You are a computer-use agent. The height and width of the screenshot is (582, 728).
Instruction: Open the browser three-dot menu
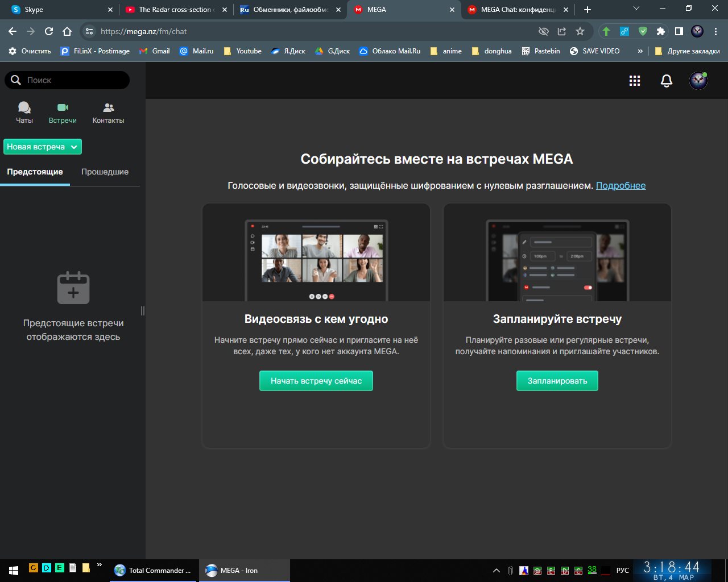(715, 31)
